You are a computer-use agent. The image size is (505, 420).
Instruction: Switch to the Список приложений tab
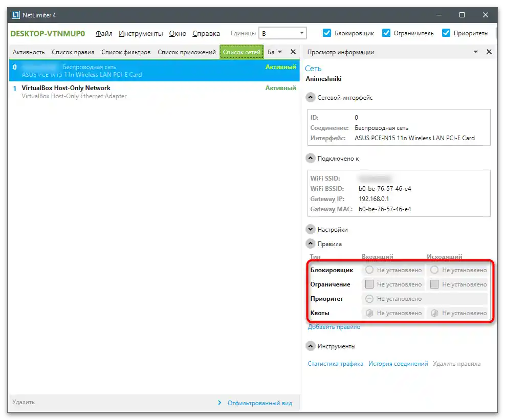point(187,52)
